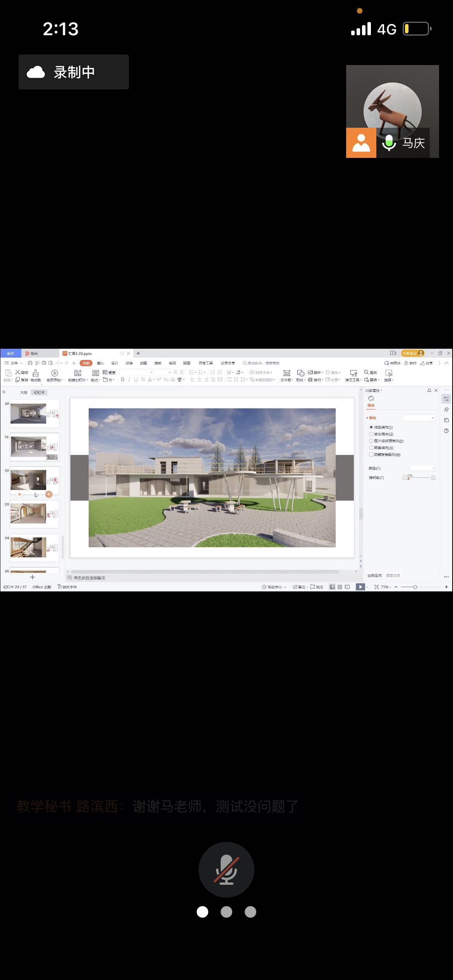Start slideshow from status bar play button
Viewport: 453px width, 980px height.
pos(360,587)
